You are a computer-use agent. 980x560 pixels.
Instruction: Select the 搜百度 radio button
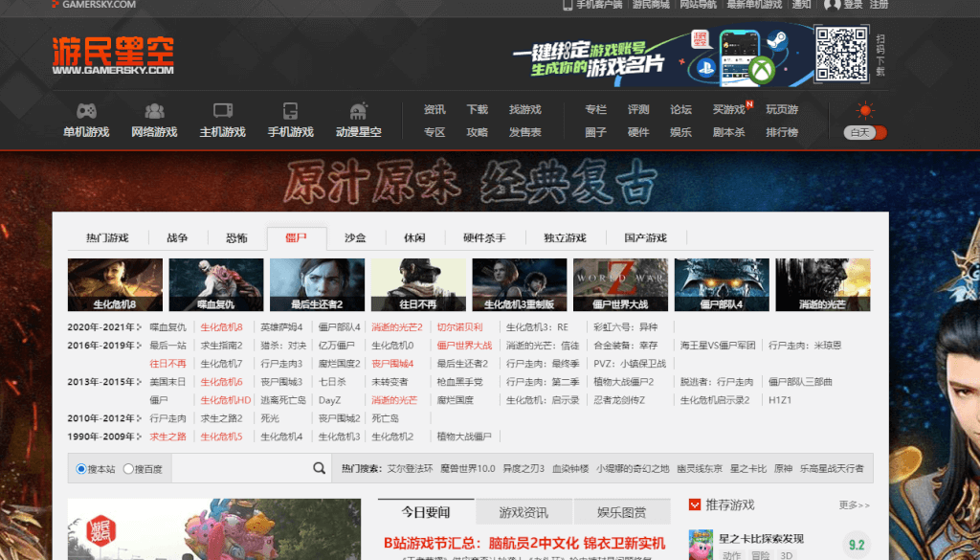(128, 469)
